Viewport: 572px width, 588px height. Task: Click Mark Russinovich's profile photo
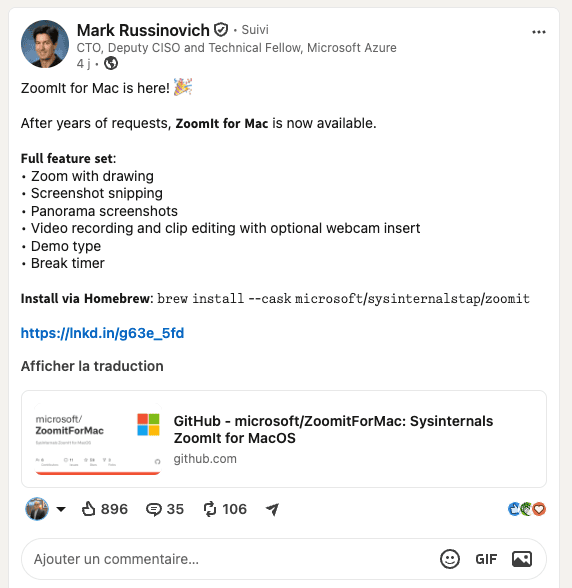(x=45, y=44)
